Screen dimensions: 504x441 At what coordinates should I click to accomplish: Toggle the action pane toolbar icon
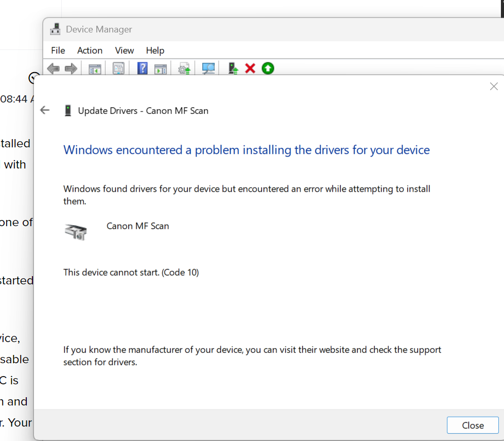pos(161,68)
